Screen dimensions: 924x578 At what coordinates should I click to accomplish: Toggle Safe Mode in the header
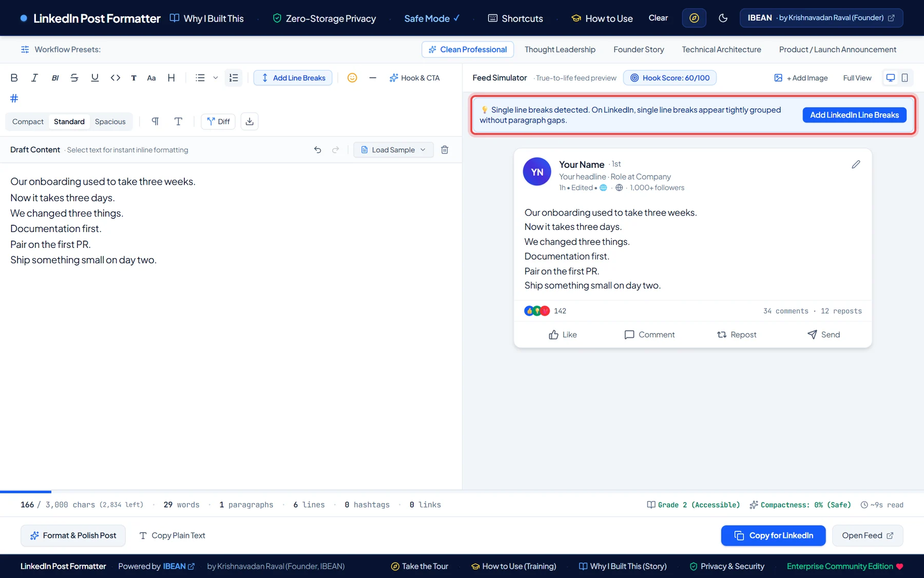pos(432,18)
